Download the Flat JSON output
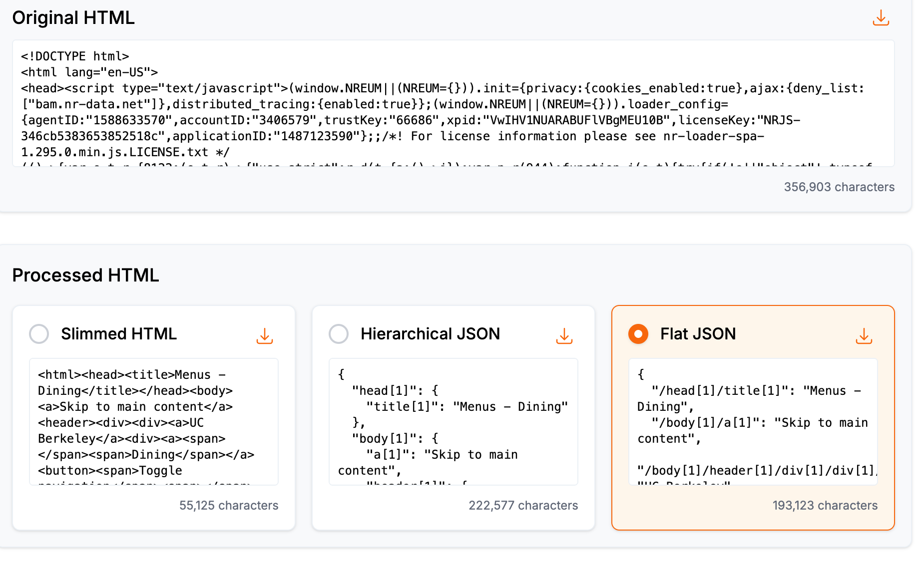The image size is (924, 561). [x=864, y=336]
